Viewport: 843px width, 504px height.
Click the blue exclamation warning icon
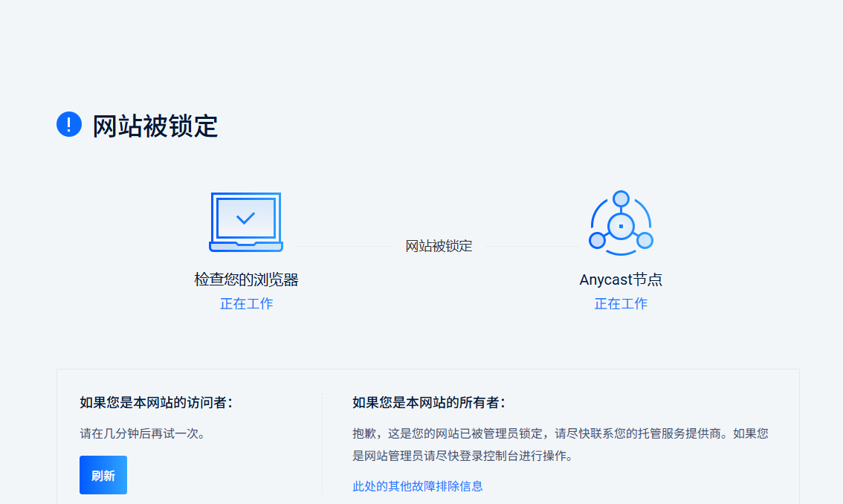[x=69, y=124]
